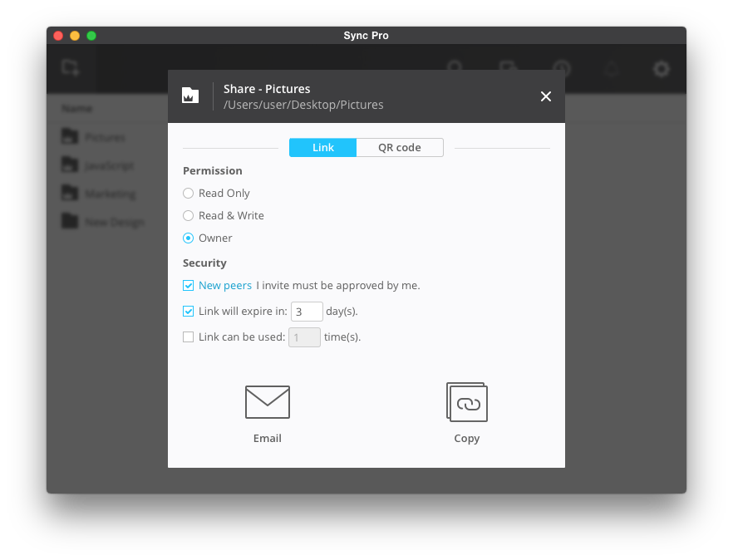This screenshot has width=733, height=560.
Task: Select the JavaScript folder in background list
Action: [98, 165]
